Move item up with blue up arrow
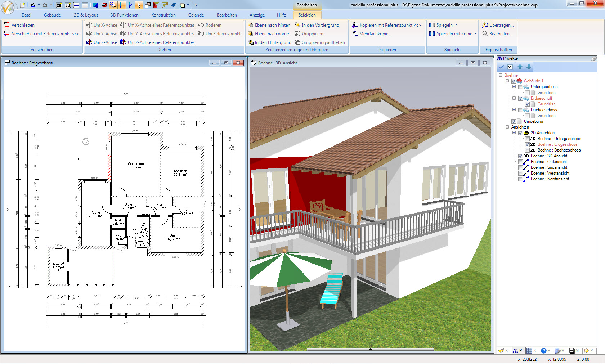Image resolution: width=605 pixels, height=364 pixels. coord(520,67)
